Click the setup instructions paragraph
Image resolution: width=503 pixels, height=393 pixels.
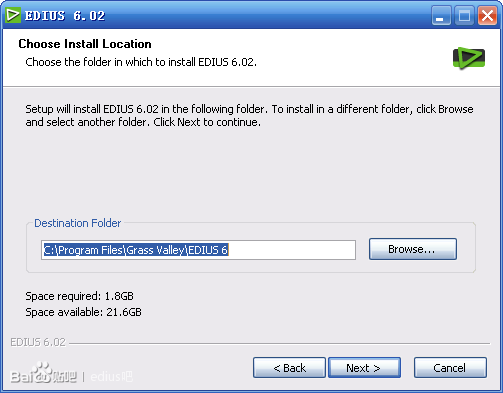click(249, 115)
